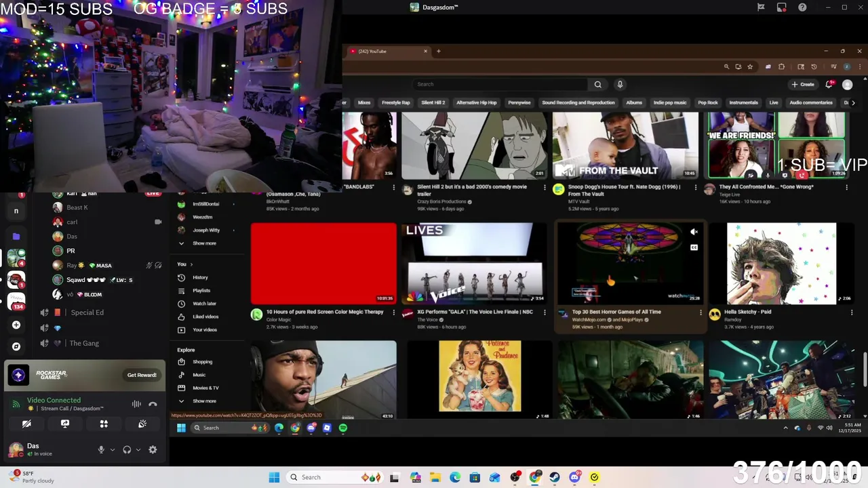Open Watch later in YouTube sidebar

point(204,304)
